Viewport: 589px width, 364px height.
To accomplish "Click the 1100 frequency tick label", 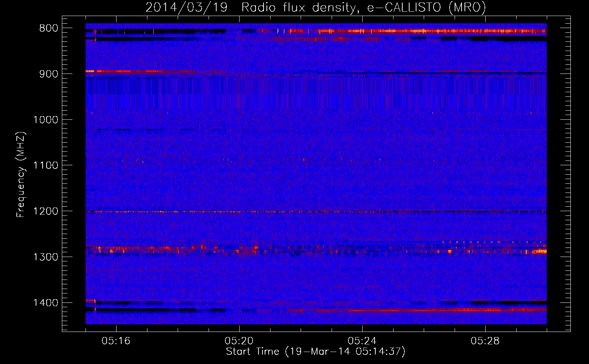I will 46,166.
